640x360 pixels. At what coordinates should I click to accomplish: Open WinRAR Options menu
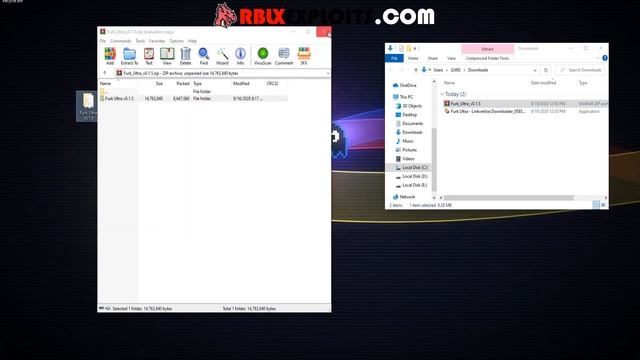tap(176, 41)
